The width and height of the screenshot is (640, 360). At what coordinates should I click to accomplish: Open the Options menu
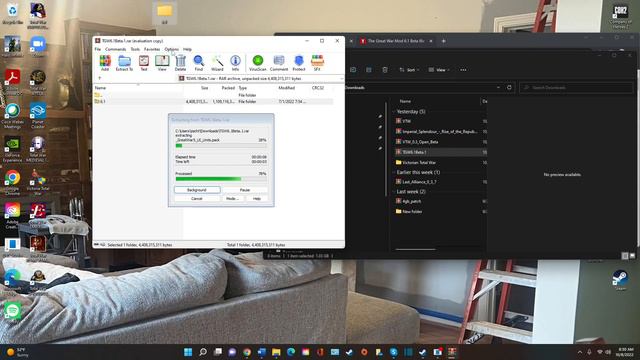click(x=171, y=49)
